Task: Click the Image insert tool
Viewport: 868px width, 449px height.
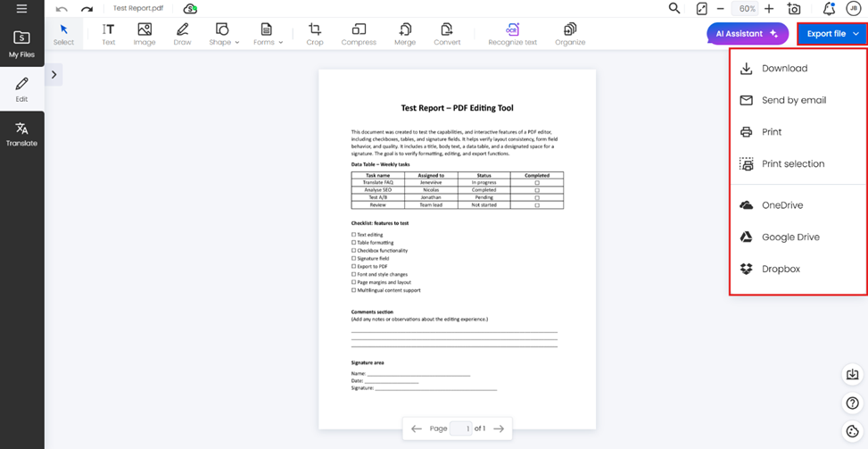Action: [x=144, y=34]
